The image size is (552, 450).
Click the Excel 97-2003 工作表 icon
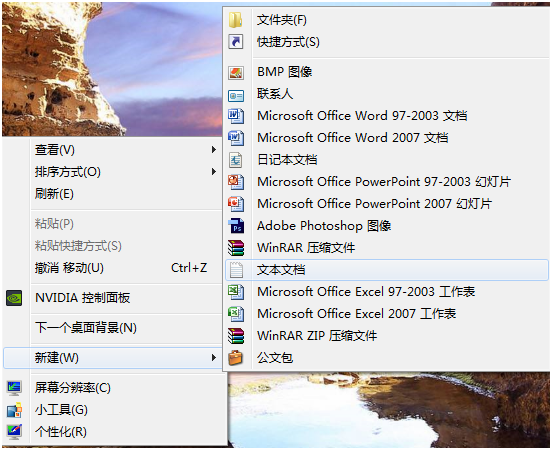(236, 292)
